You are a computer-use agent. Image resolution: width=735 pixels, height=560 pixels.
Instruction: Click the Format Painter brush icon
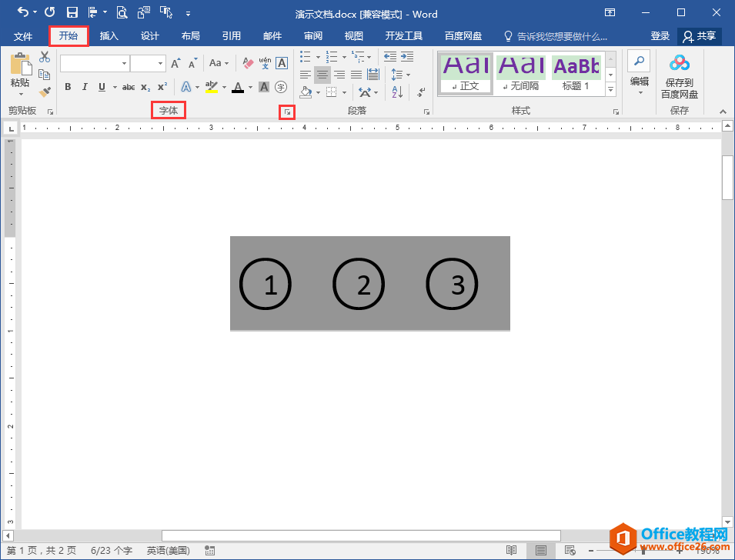pos(45,92)
